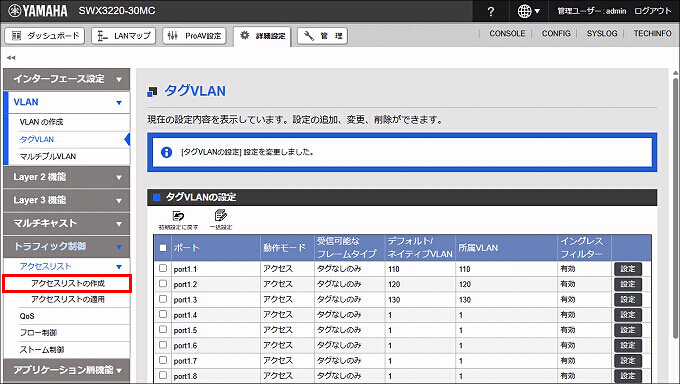Open the SYSLOG link

coord(602,33)
